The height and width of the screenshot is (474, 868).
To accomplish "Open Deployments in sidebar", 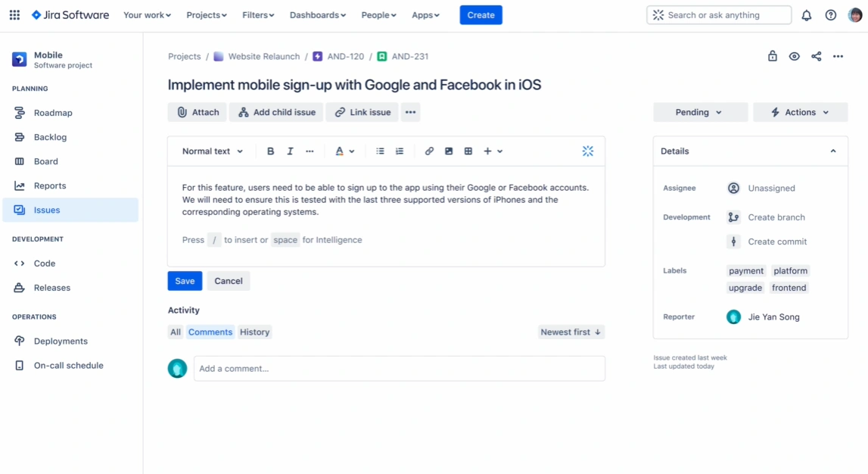I will [70, 341].
